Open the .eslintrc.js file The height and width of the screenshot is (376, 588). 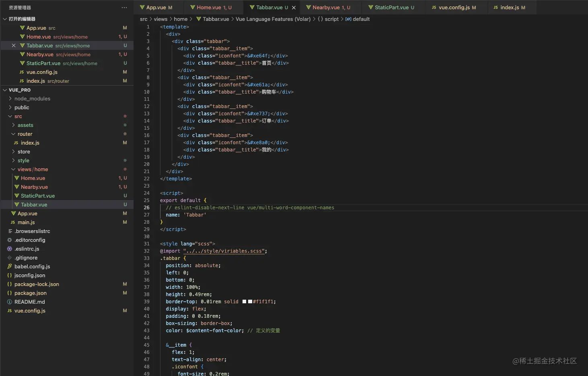67,249
